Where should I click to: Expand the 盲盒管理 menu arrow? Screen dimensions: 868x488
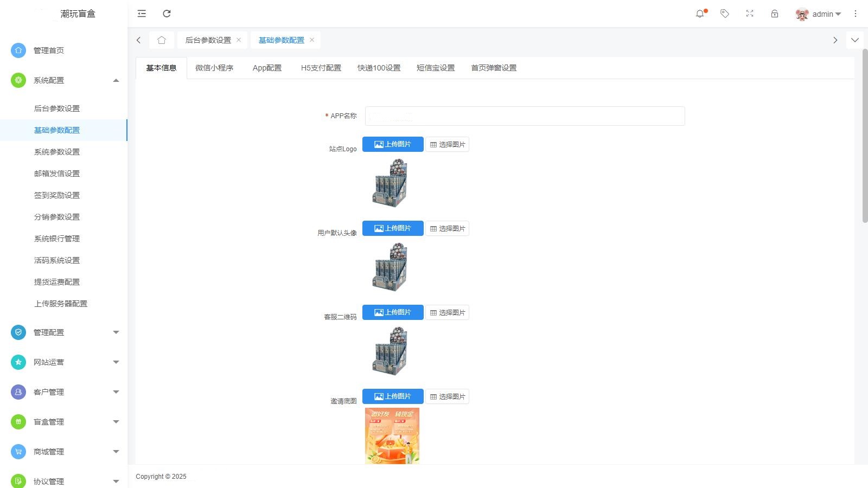point(116,422)
